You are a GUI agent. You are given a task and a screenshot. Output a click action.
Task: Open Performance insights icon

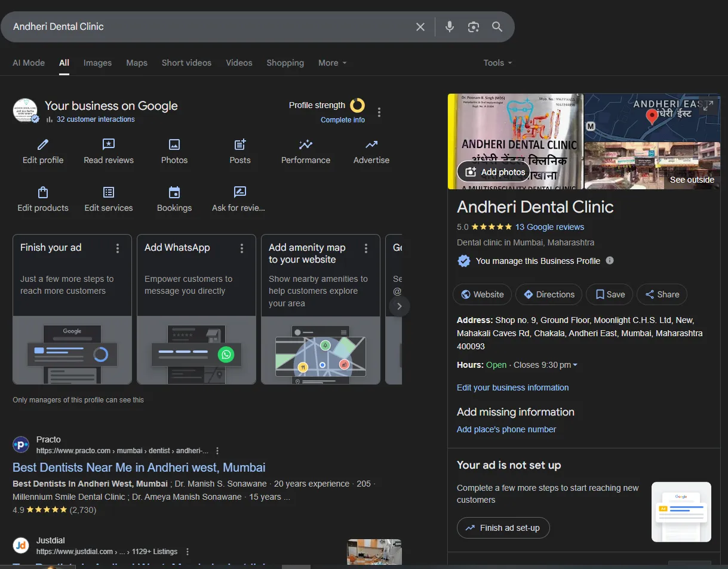click(306, 144)
